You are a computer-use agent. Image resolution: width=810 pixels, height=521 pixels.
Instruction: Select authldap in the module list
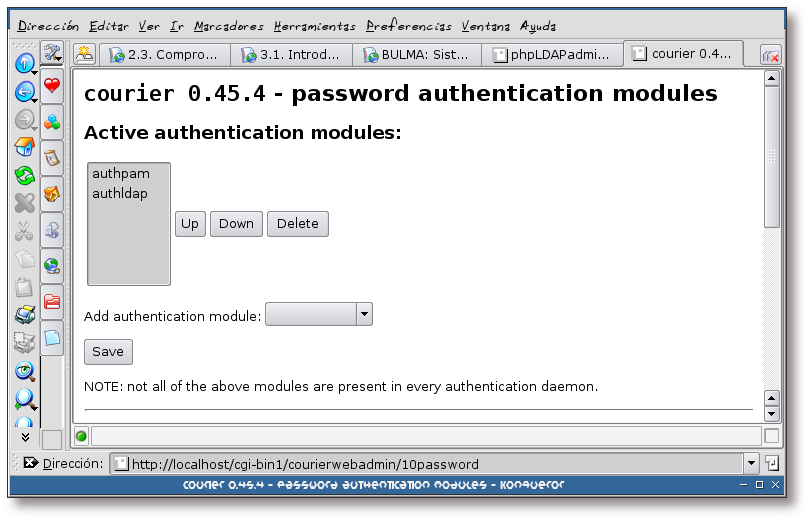coord(119,193)
